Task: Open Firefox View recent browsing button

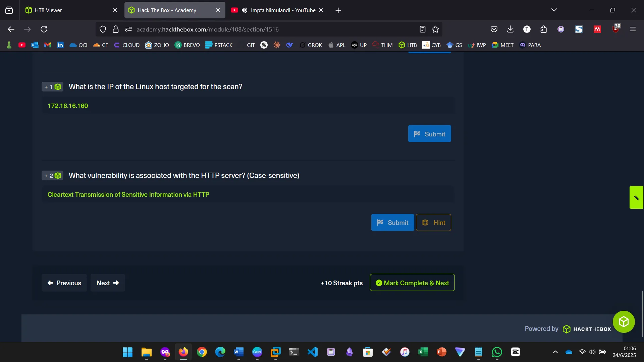Action: pyautogui.click(x=9, y=10)
